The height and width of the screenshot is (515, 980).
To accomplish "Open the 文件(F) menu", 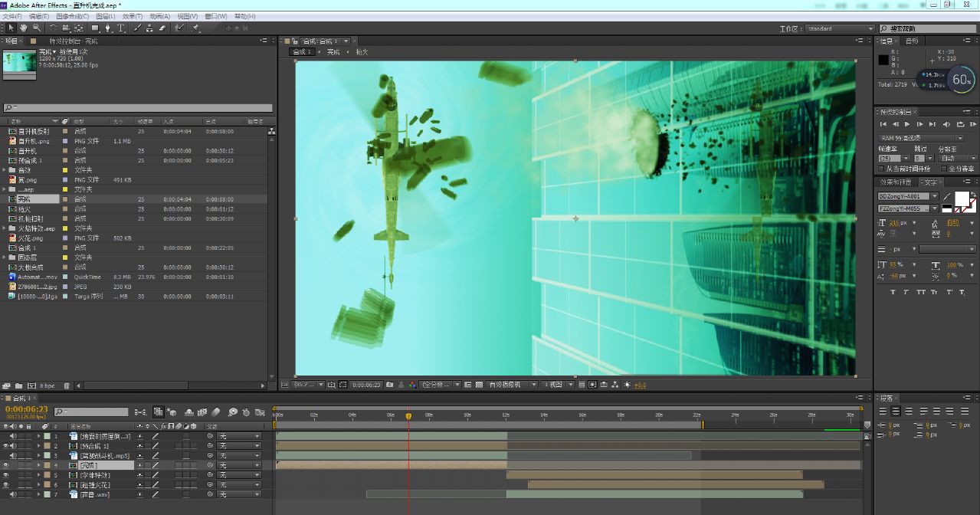I will pos(14,16).
